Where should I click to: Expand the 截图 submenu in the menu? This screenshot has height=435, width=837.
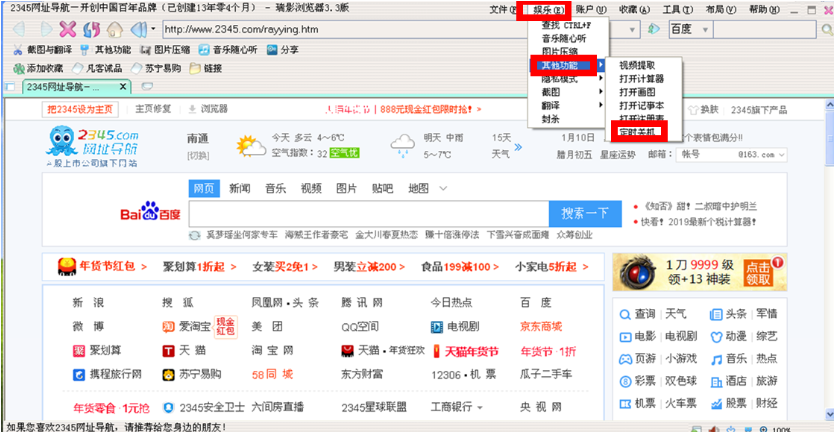point(567,92)
